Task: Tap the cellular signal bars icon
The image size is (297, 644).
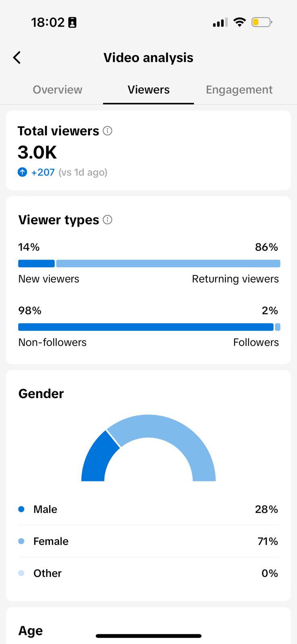Action: pos(220,22)
